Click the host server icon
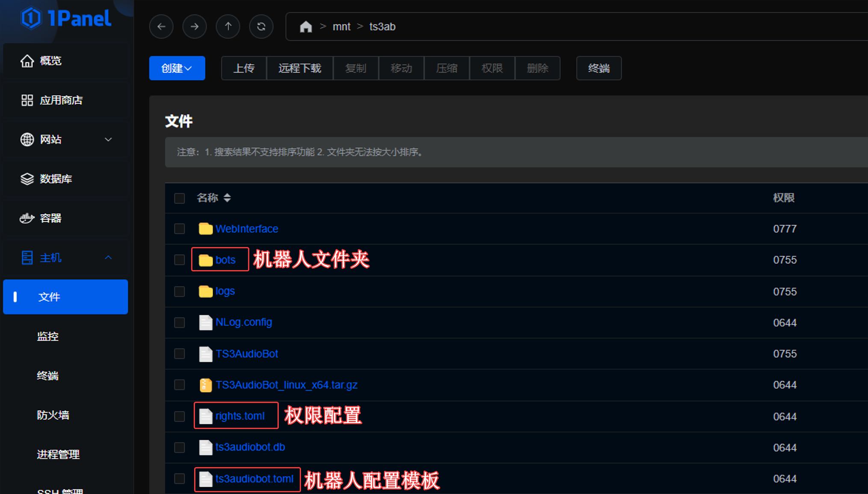 [27, 258]
